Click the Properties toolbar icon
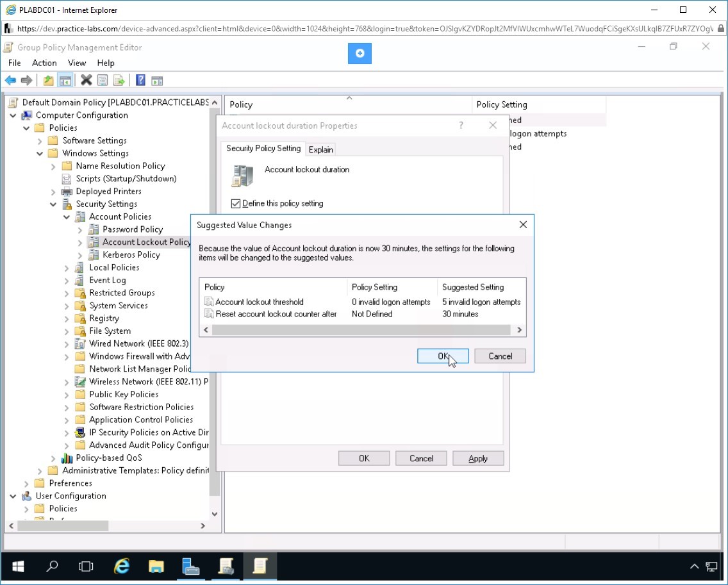The height and width of the screenshot is (585, 728). coord(102,80)
